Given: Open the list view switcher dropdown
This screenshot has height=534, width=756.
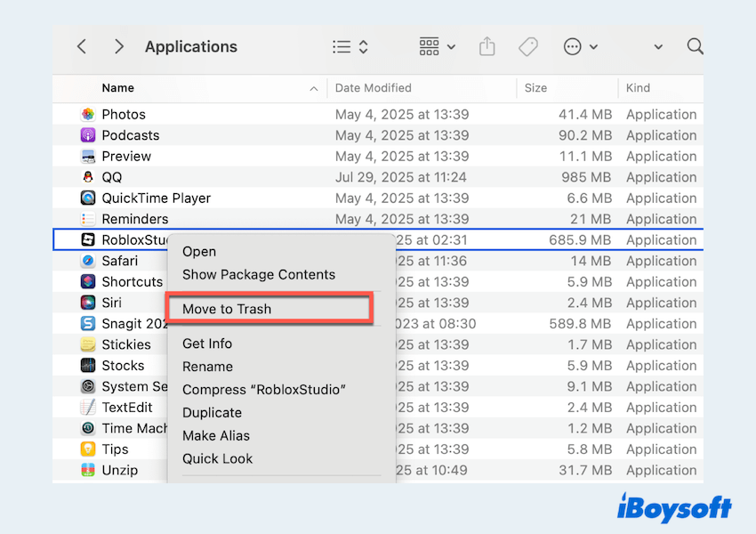Looking at the screenshot, I should (x=350, y=47).
